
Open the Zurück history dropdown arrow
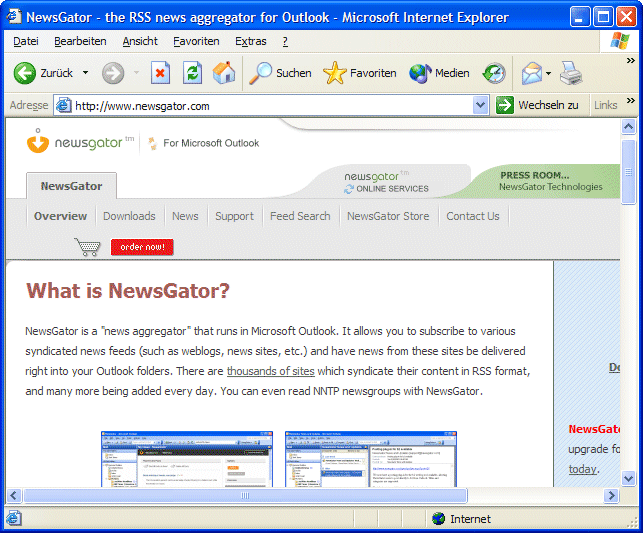(x=85, y=73)
